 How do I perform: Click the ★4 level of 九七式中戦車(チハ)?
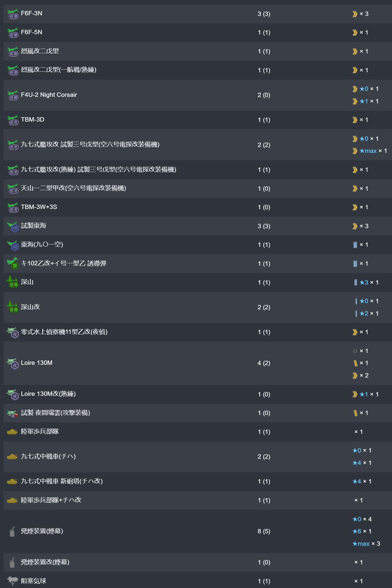(357, 463)
